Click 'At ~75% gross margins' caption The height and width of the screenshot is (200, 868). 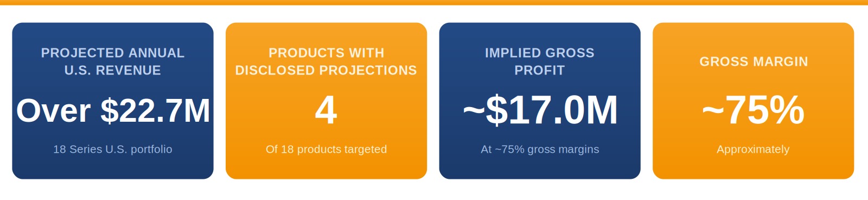(540, 149)
